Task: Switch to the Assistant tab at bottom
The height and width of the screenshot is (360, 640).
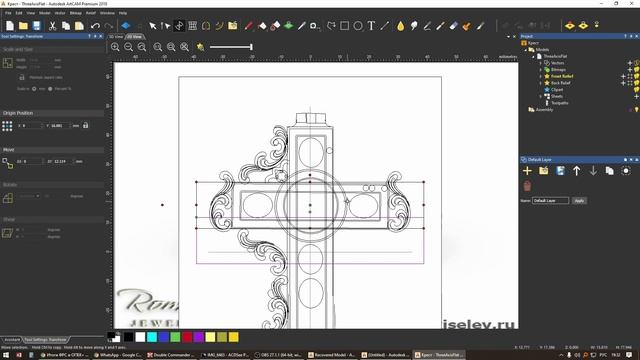Action: coord(12,340)
